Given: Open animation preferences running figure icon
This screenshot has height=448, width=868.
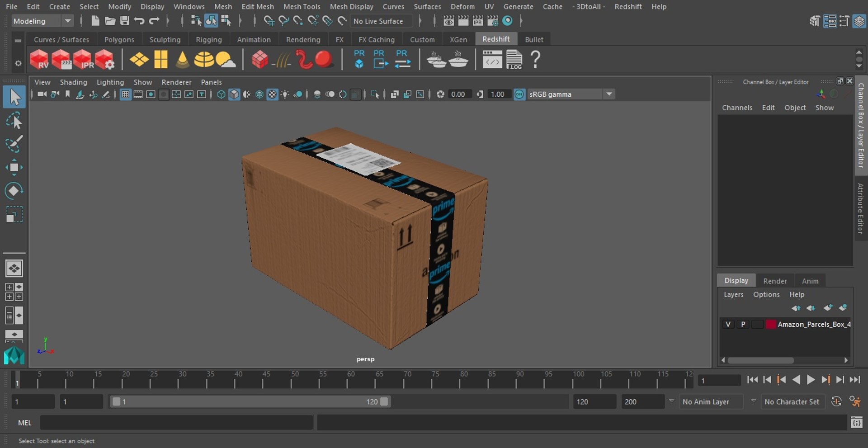Looking at the screenshot, I should pyautogui.click(x=854, y=401).
